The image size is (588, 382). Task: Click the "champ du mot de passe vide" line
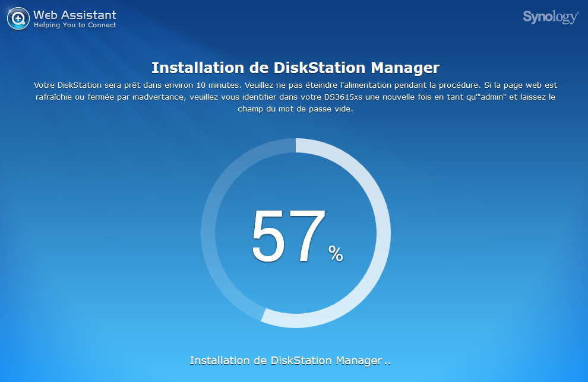[x=295, y=109]
